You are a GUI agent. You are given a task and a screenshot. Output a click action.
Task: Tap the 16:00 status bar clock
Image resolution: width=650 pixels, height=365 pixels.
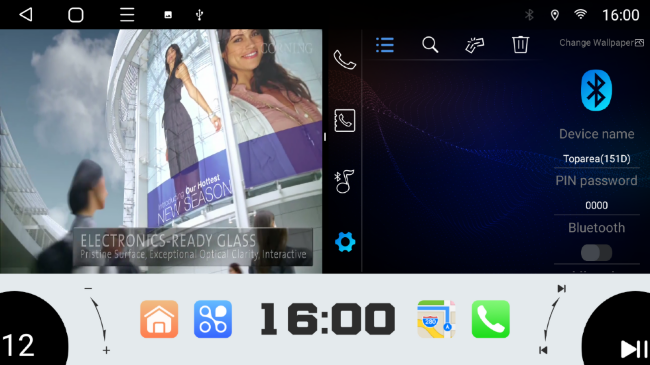(621, 15)
